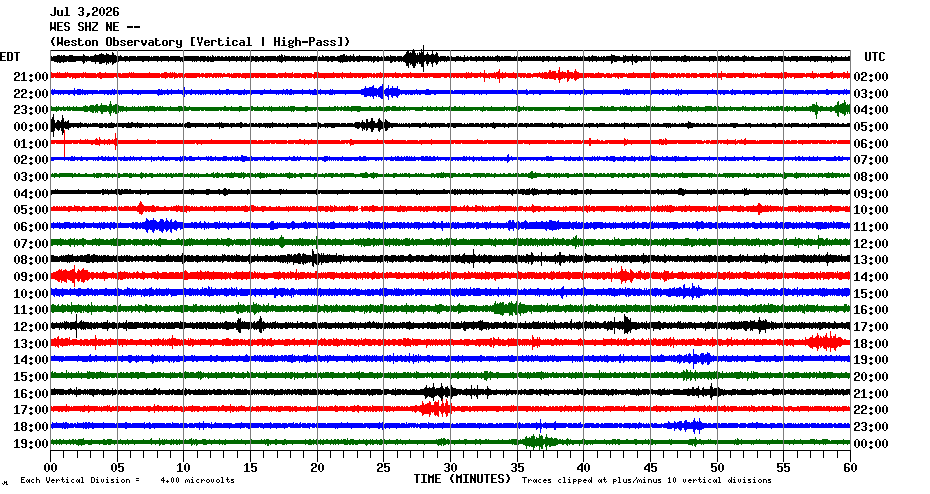930x494 pixels.
Task: Click the 02:00 UTC row label
Action: point(871,77)
